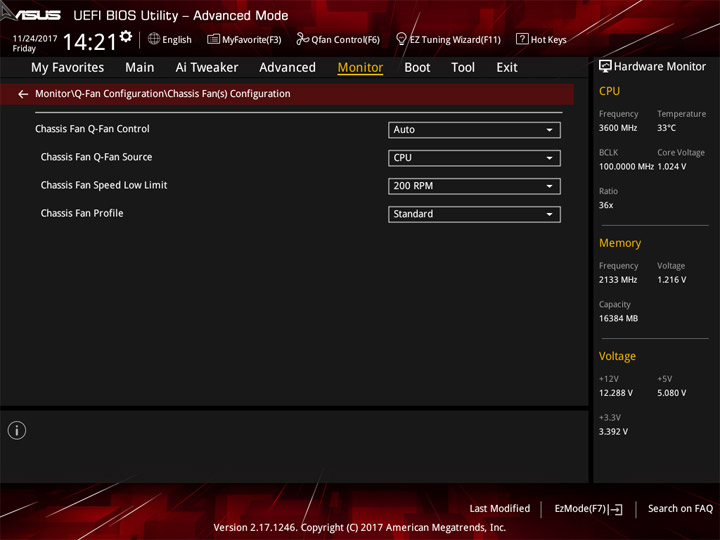Click the MyFavorite list icon
The width and height of the screenshot is (720, 540).
click(x=213, y=39)
